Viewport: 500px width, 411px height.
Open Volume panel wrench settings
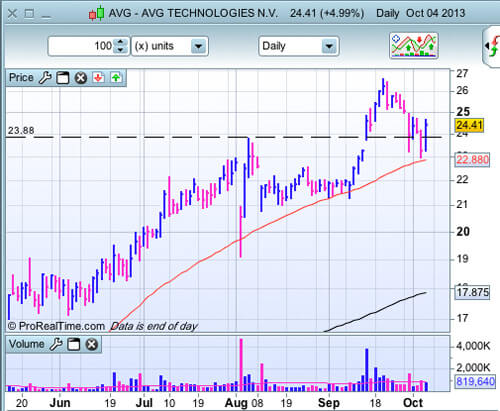[x=56, y=344]
